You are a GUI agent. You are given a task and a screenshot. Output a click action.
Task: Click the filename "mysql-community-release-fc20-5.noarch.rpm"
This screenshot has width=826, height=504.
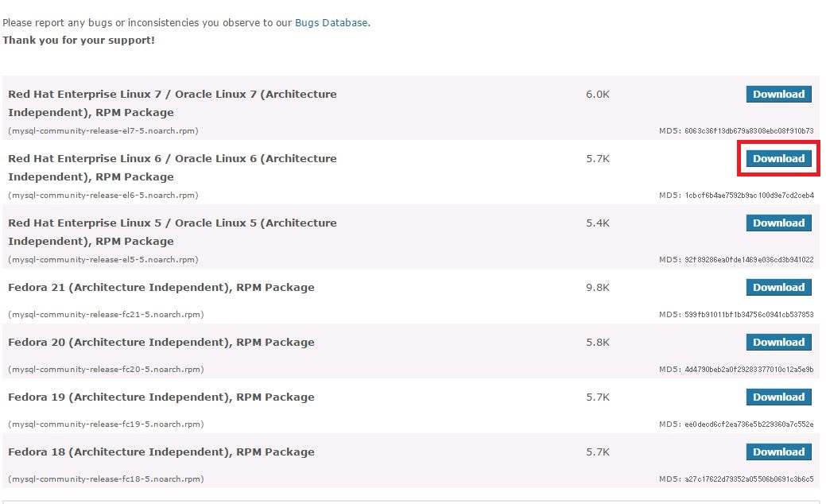[106, 369]
